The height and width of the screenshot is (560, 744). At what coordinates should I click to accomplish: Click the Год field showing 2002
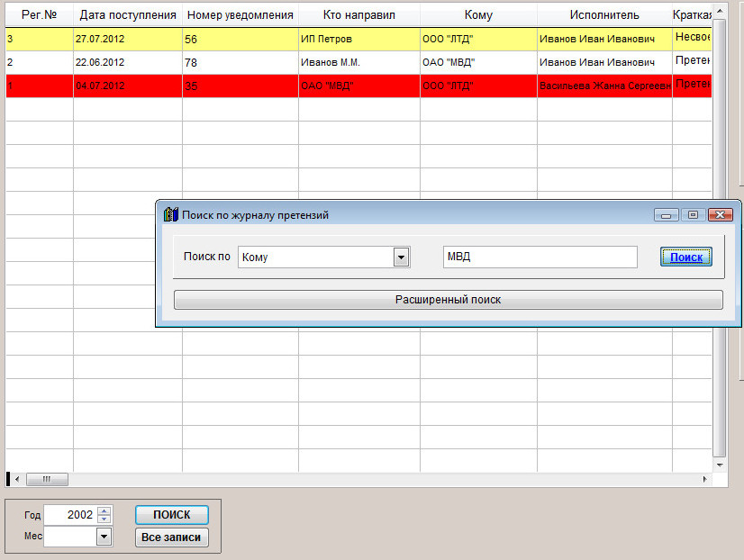70,515
